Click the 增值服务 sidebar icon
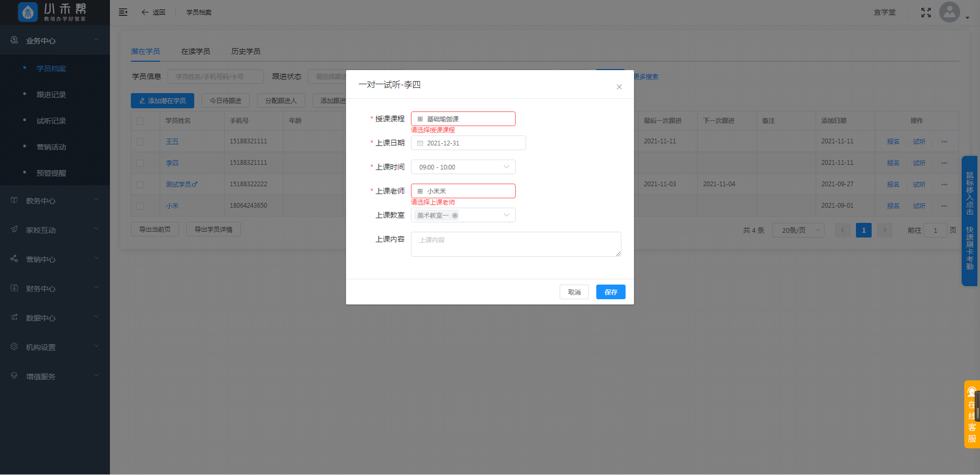 [14, 376]
